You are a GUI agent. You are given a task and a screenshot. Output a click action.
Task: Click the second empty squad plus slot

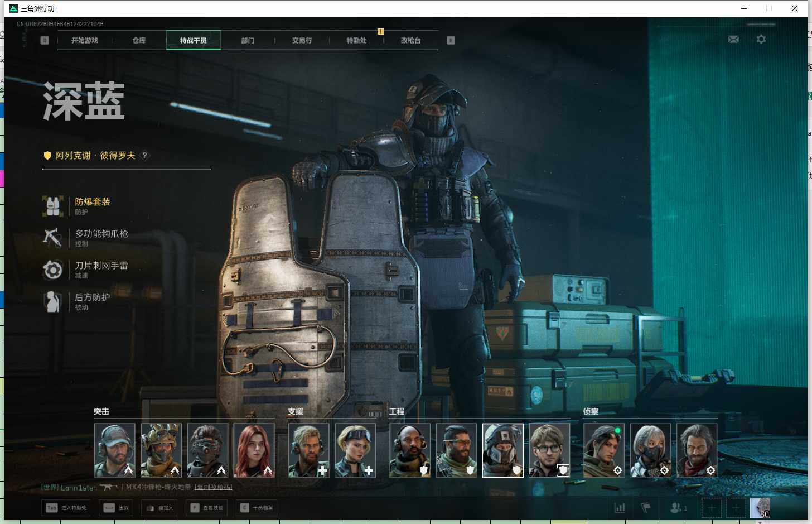[736, 508]
